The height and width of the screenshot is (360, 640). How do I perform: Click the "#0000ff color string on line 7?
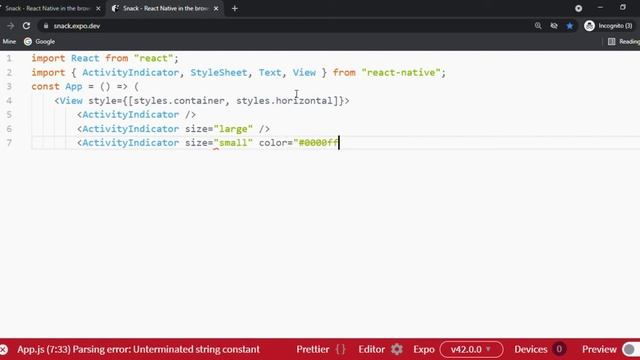316,143
